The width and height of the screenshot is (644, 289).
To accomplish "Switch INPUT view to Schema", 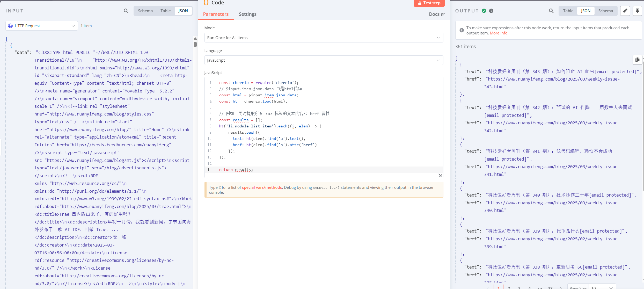I will pos(145,11).
